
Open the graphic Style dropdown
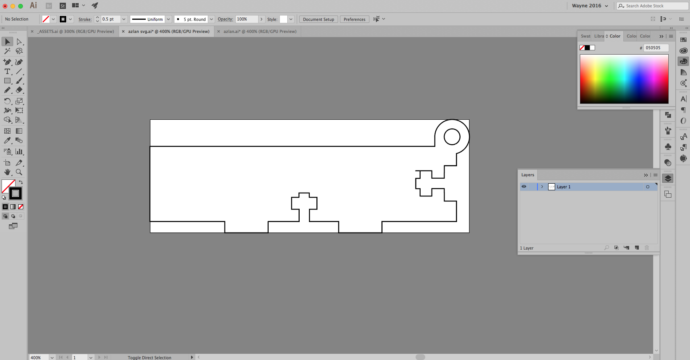pos(291,19)
